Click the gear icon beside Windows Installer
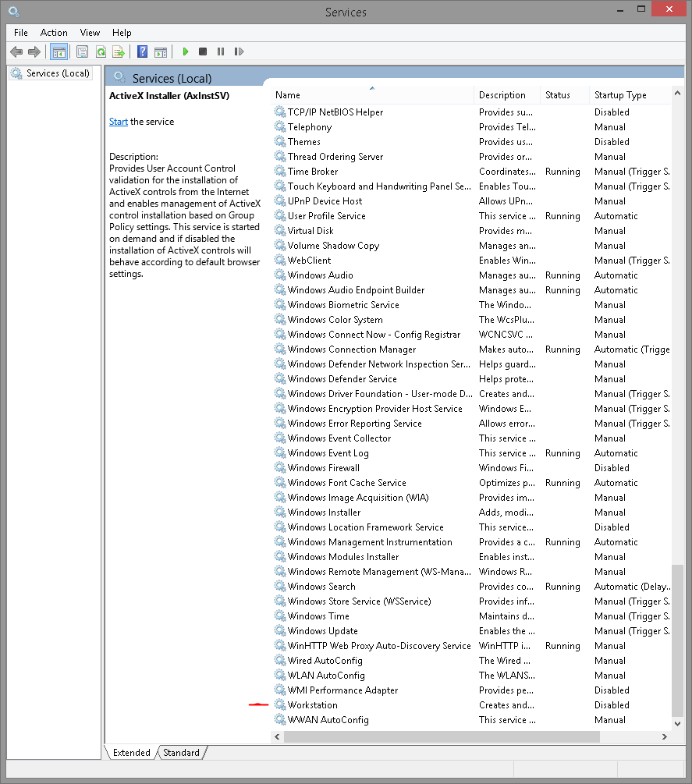The width and height of the screenshot is (692, 784). coord(280,512)
